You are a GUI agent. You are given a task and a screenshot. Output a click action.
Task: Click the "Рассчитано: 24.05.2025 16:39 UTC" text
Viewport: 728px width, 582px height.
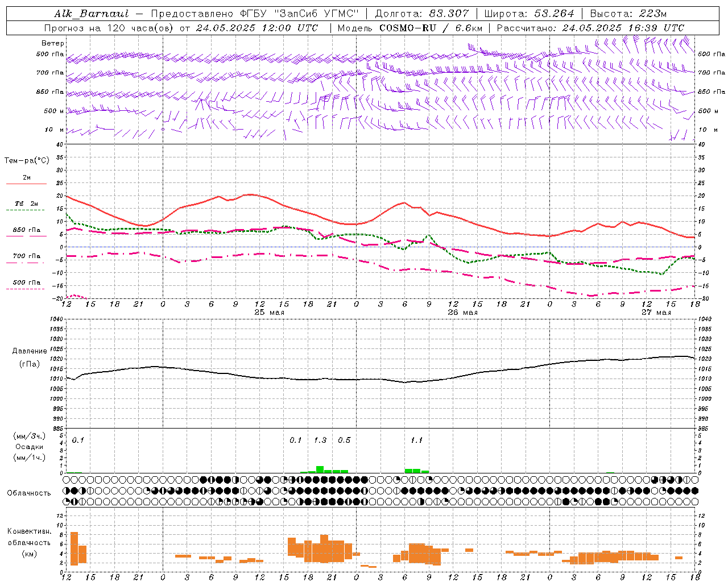coord(590,28)
